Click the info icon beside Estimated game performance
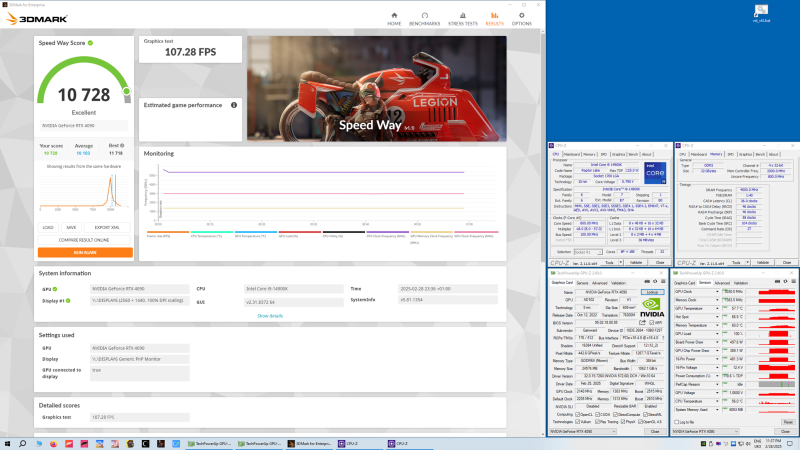 [x=234, y=105]
